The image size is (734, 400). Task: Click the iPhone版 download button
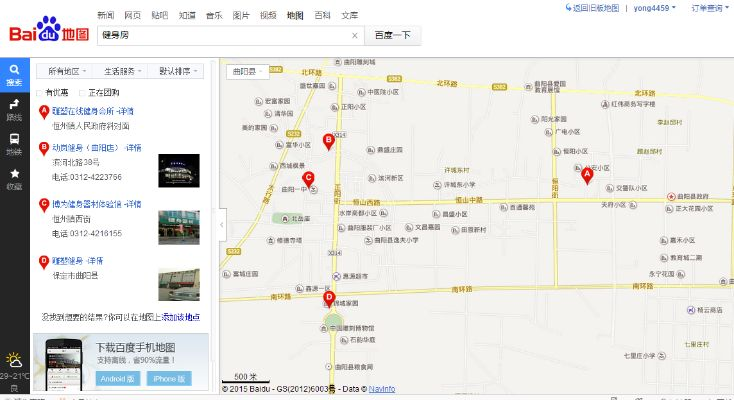point(169,379)
